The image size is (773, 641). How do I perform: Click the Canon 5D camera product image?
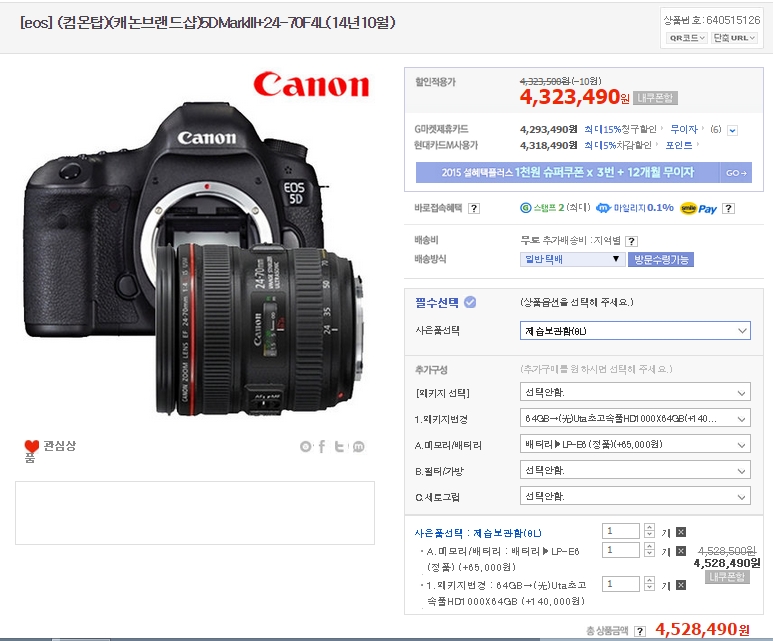pyautogui.click(x=195, y=259)
